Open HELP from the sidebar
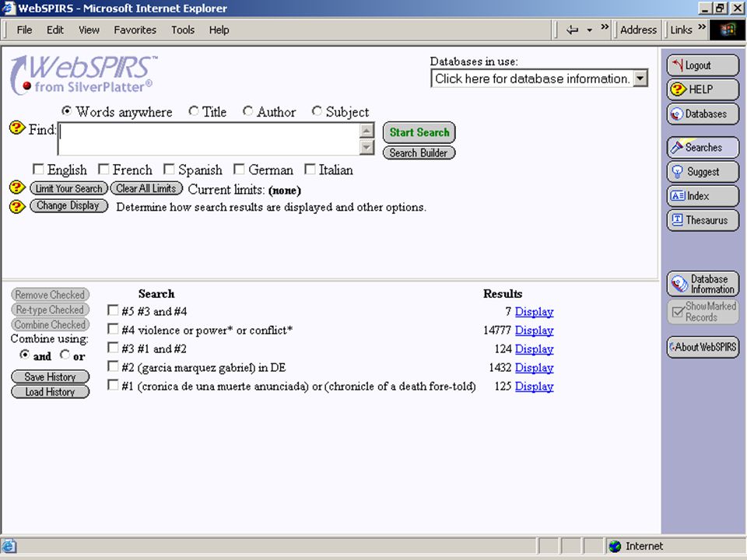The width and height of the screenshot is (747, 560). click(703, 89)
